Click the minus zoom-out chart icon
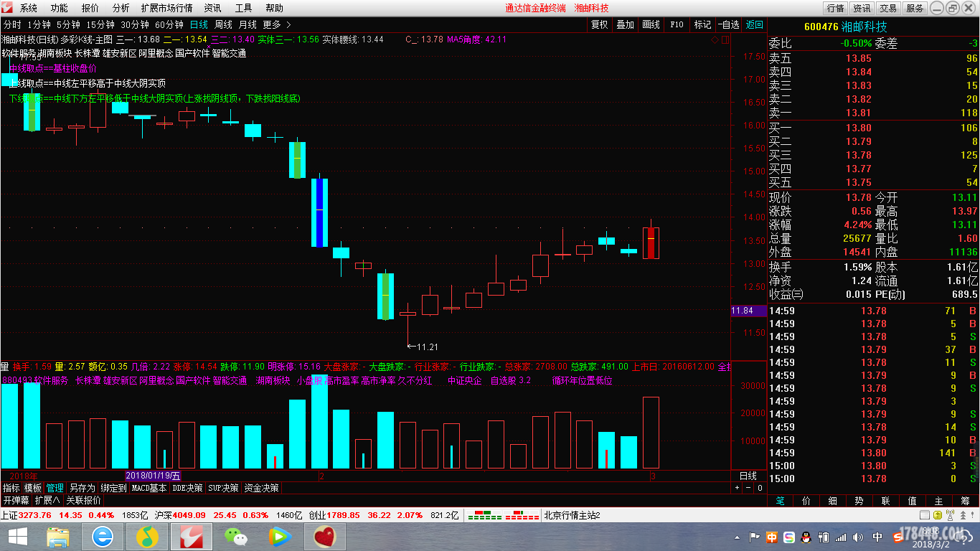980x551 pixels. click(x=748, y=488)
